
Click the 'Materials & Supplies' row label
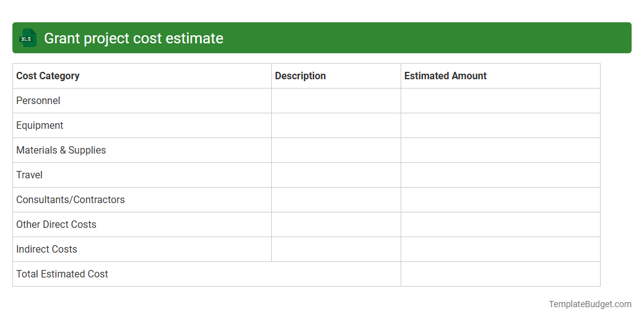pyautogui.click(x=61, y=150)
